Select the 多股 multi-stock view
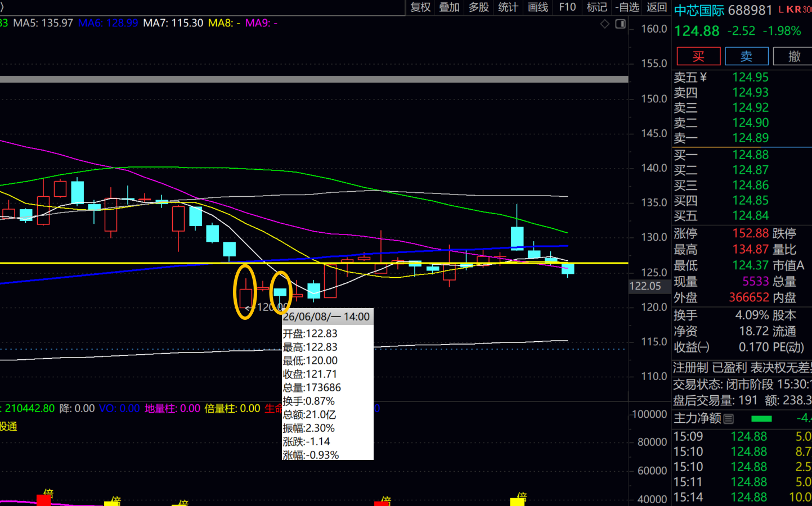The width and height of the screenshot is (812, 506). (479, 7)
